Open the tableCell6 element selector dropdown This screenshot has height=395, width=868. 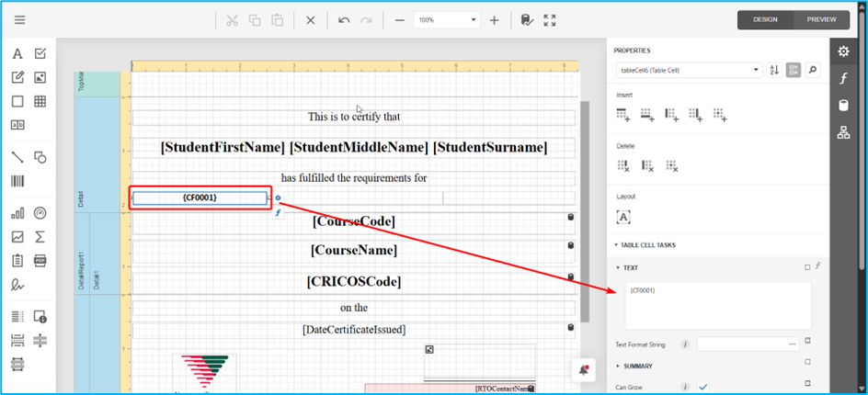688,70
